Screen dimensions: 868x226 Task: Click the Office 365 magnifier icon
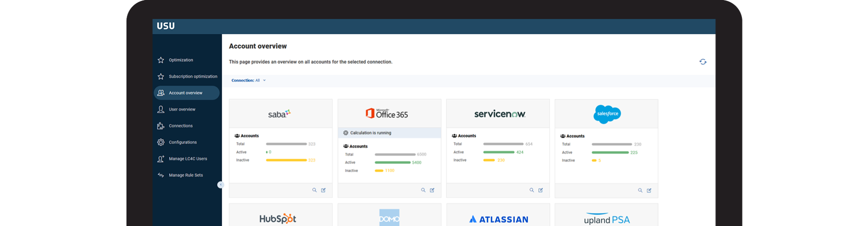(424, 190)
